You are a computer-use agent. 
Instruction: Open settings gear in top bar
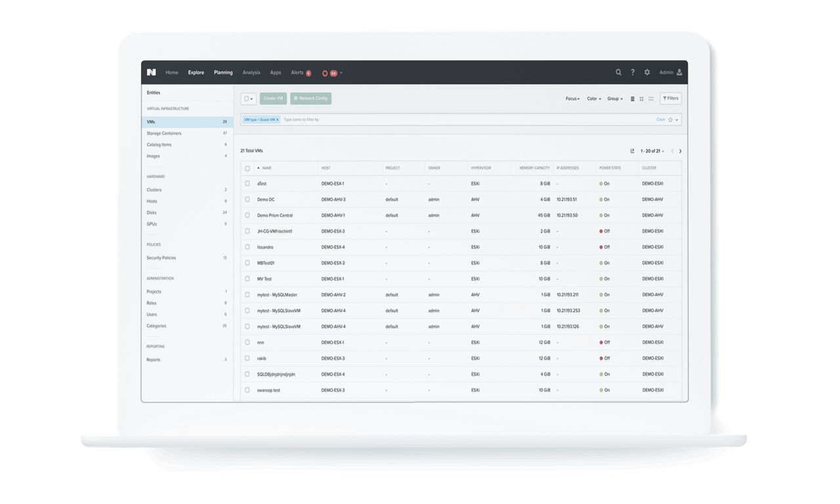pyautogui.click(x=647, y=72)
